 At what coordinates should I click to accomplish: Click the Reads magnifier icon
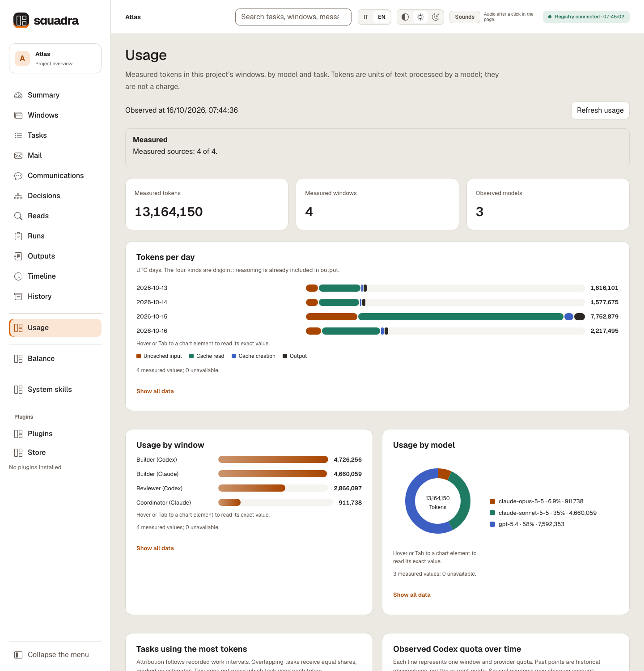pos(18,216)
